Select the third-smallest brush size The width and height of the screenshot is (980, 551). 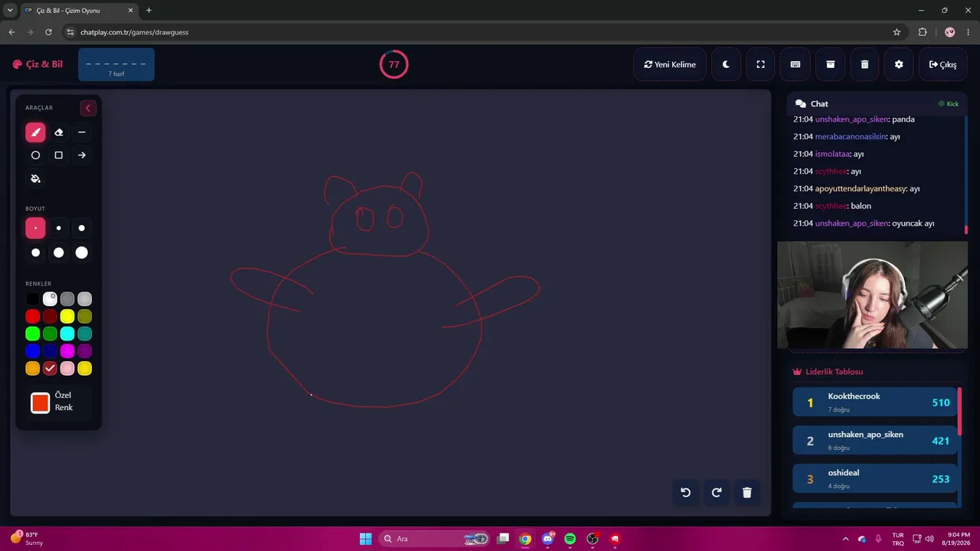pyautogui.click(x=82, y=228)
